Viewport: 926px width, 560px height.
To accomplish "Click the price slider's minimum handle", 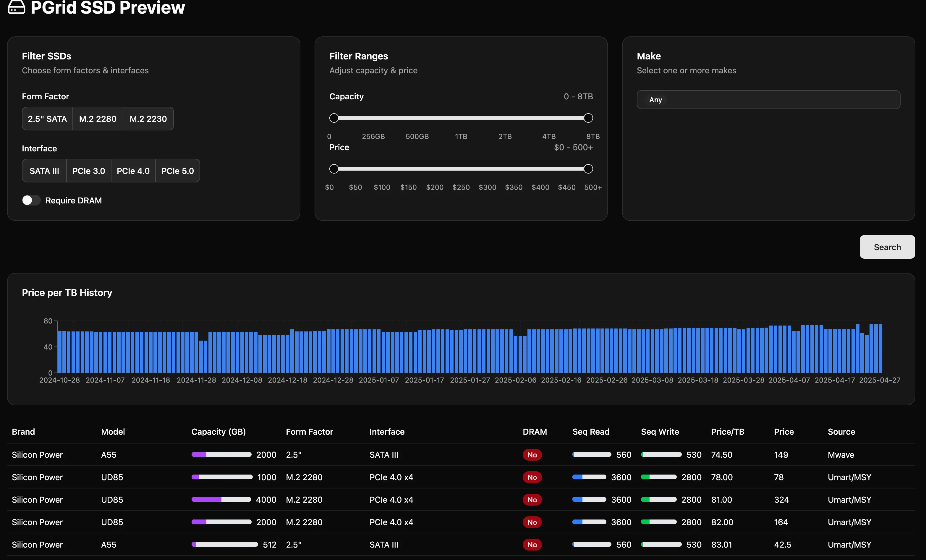I will 334,169.
